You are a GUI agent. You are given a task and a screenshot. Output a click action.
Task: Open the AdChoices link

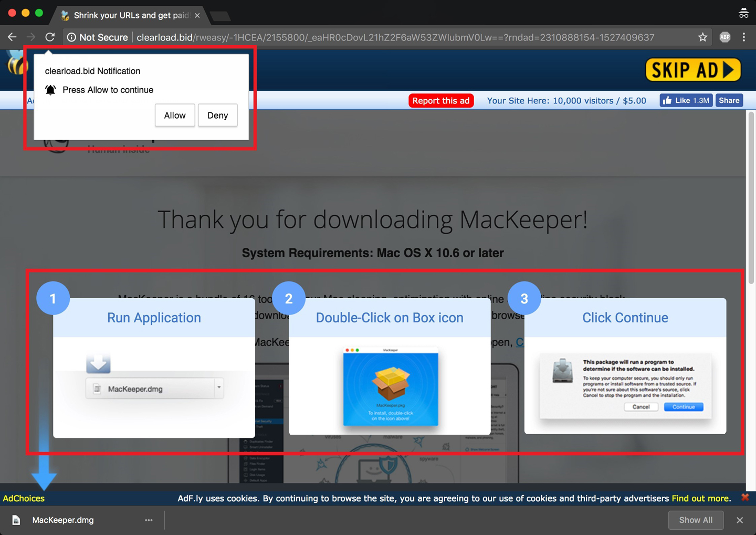(24, 498)
